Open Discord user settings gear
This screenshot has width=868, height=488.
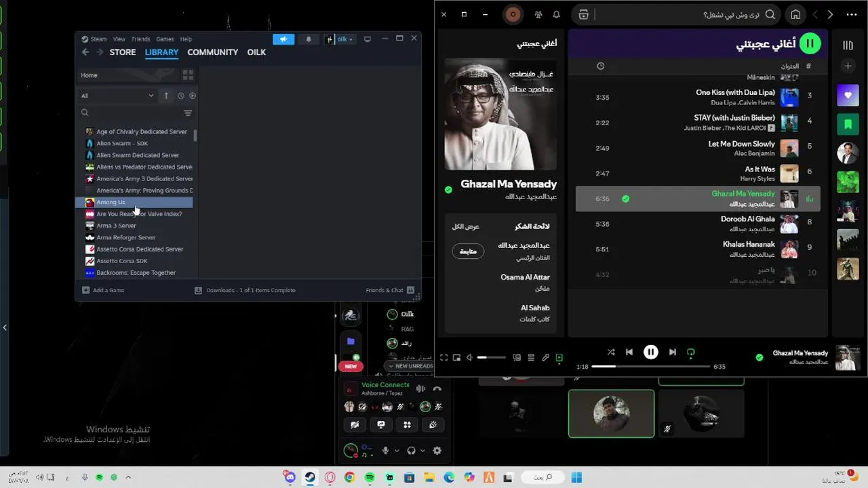coord(437,450)
